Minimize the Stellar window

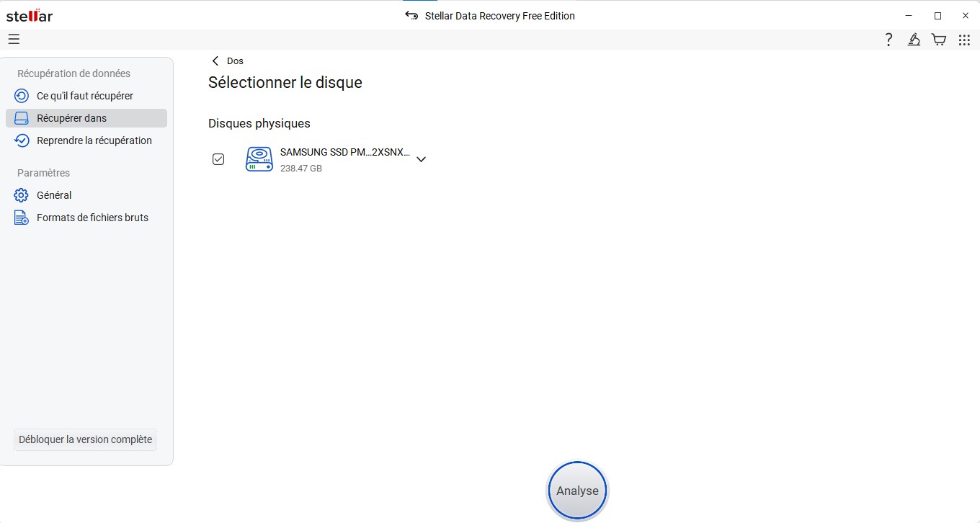coord(909,15)
